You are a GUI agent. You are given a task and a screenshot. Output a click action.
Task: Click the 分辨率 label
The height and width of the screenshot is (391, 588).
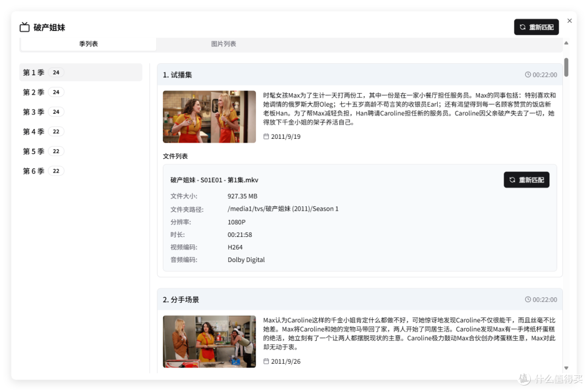(181, 222)
